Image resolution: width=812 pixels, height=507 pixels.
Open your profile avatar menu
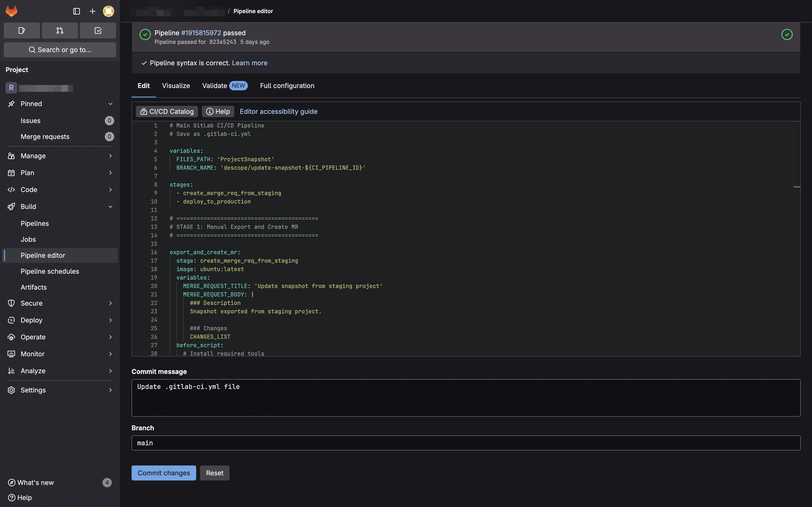[x=108, y=11]
